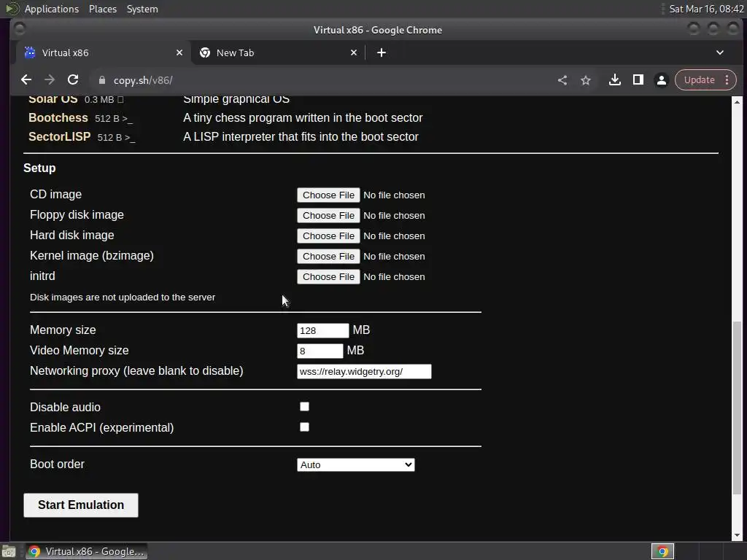Click the Video Memory size field
The height and width of the screenshot is (560, 747).
pos(320,351)
